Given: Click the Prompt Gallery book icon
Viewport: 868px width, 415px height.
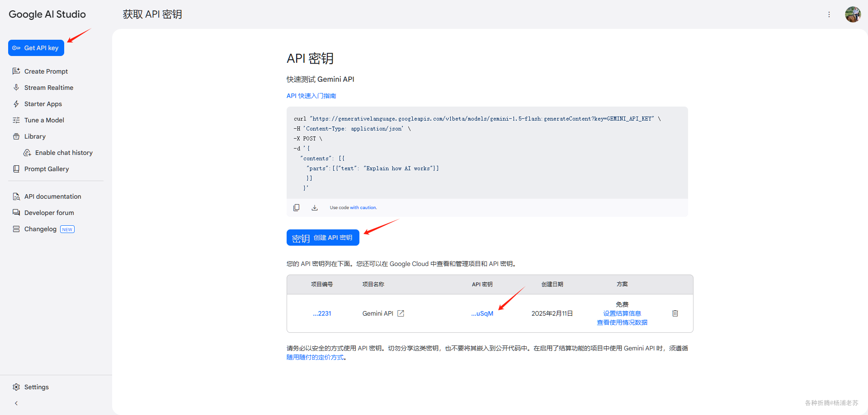Looking at the screenshot, I should click(16, 169).
